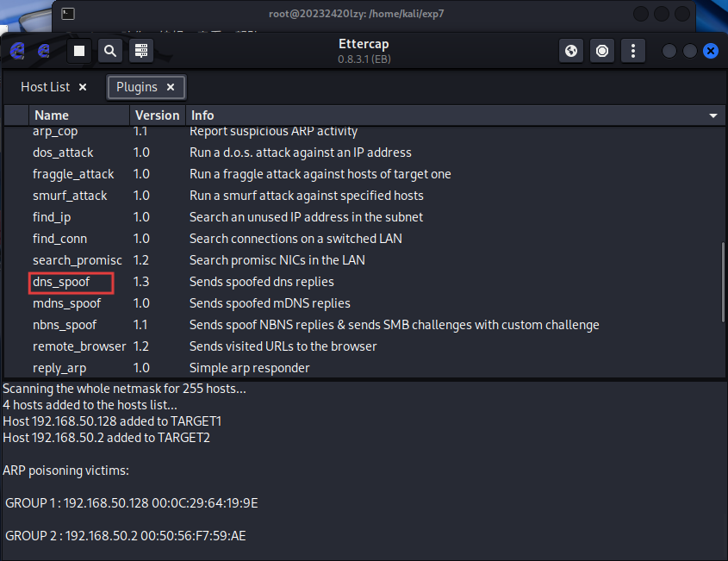Click 'Search connections on a switched LAN'
The image size is (728, 561).
pyautogui.click(x=296, y=239)
